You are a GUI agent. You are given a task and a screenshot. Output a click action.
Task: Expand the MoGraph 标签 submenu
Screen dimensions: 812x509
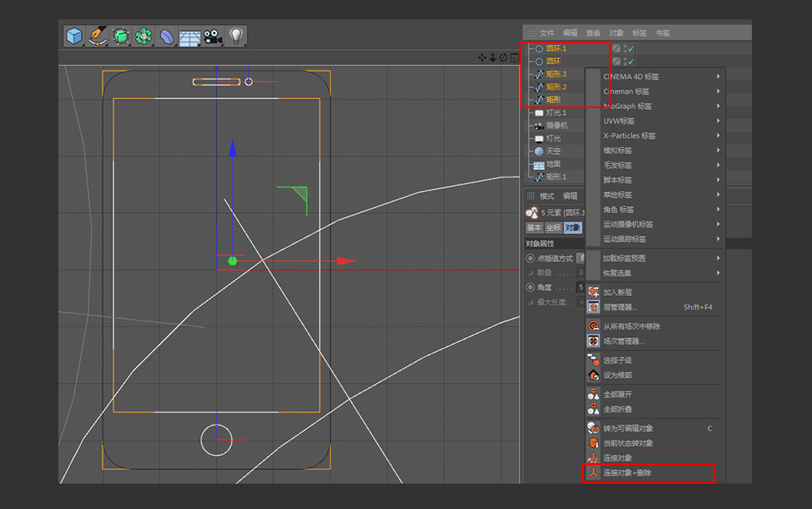[631, 107]
